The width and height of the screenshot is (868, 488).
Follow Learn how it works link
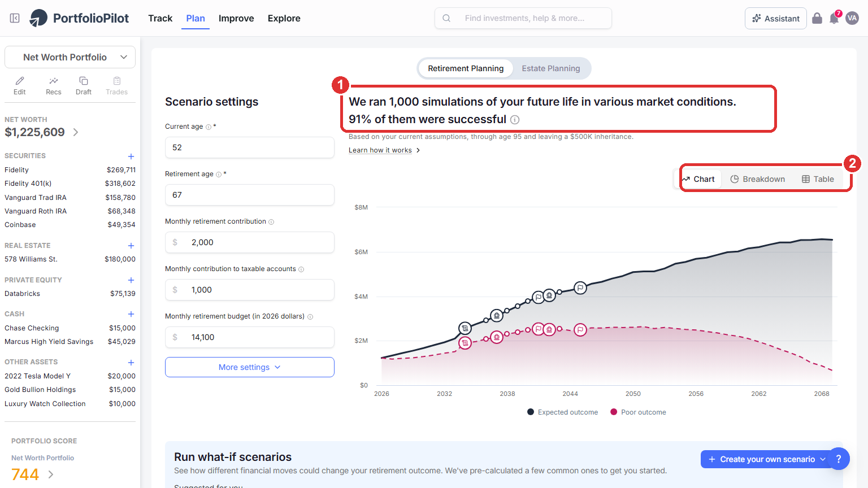tap(384, 150)
